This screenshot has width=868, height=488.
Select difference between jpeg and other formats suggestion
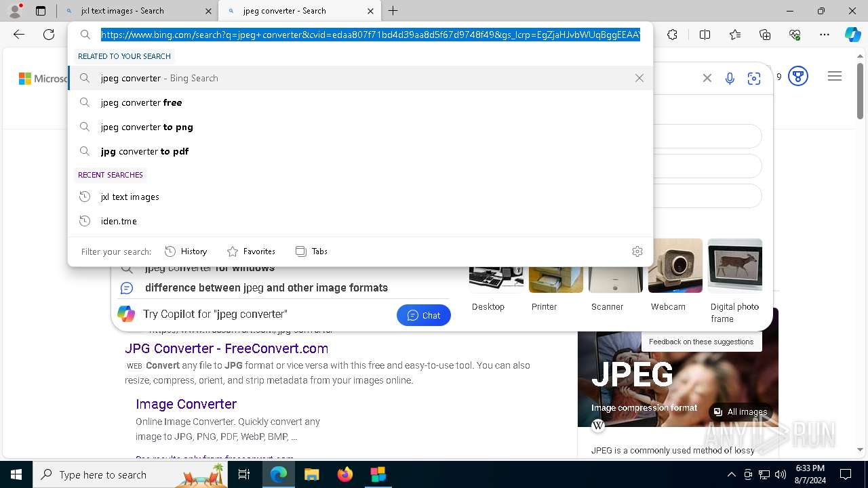pyautogui.click(x=267, y=287)
